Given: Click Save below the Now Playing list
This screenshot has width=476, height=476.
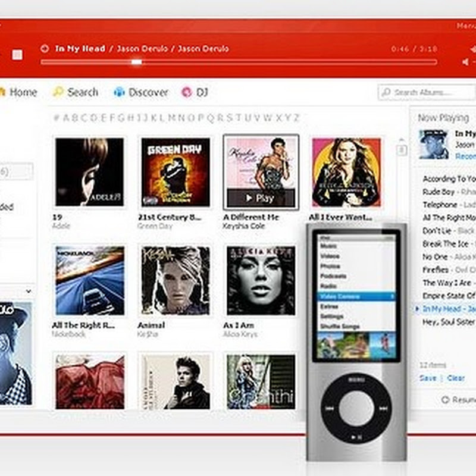Looking at the screenshot, I should [x=428, y=378].
